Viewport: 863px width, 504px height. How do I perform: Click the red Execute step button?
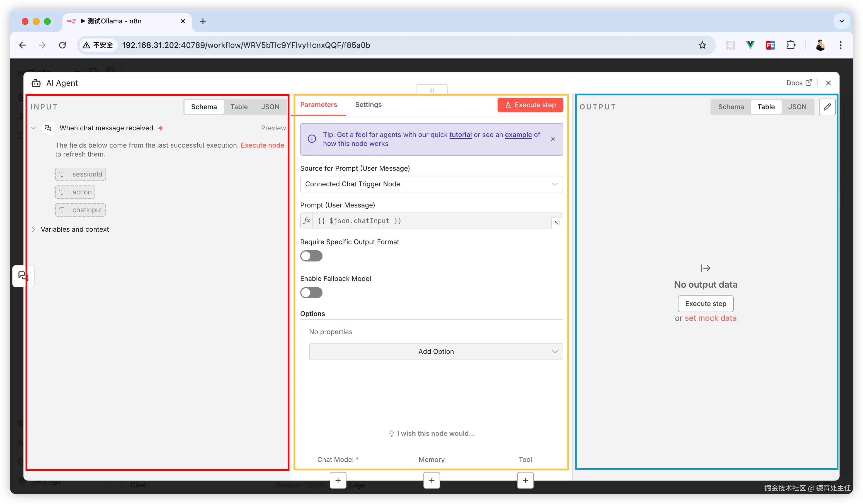coord(530,105)
